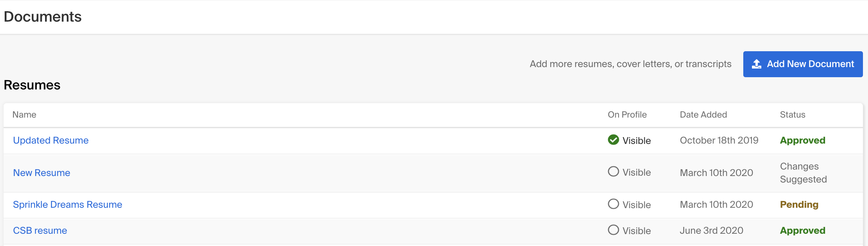Viewport: 868px width, 246px height.
Task: Click the On Profile column header
Action: (x=627, y=115)
